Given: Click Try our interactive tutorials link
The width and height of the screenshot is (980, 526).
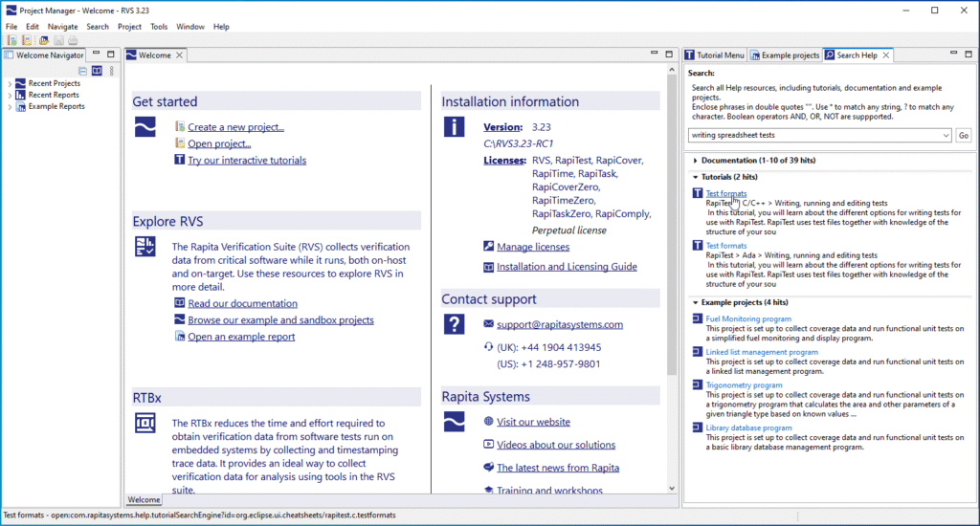Looking at the screenshot, I should (247, 161).
